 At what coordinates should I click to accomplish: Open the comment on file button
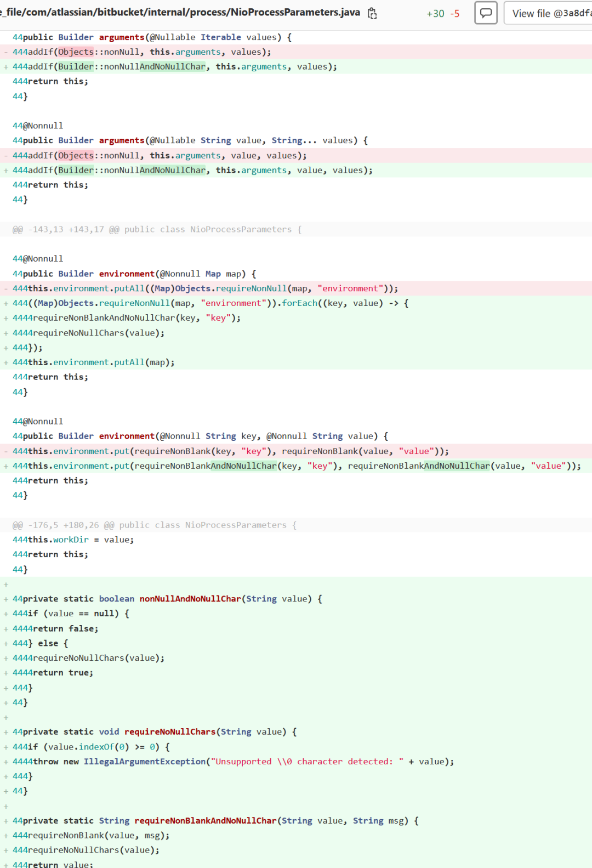pos(486,13)
